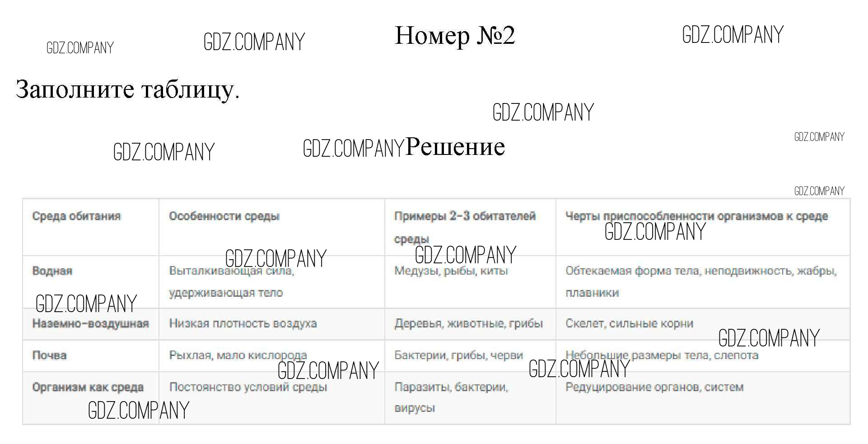Select the "Среда обитания" column header
The image size is (868, 444).
point(76,216)
